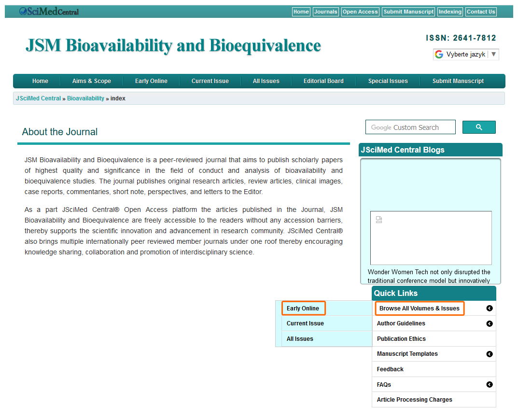Click the JSciMed Central Blogs header
The height and width of the screenshot is (420, 518).
431,150
